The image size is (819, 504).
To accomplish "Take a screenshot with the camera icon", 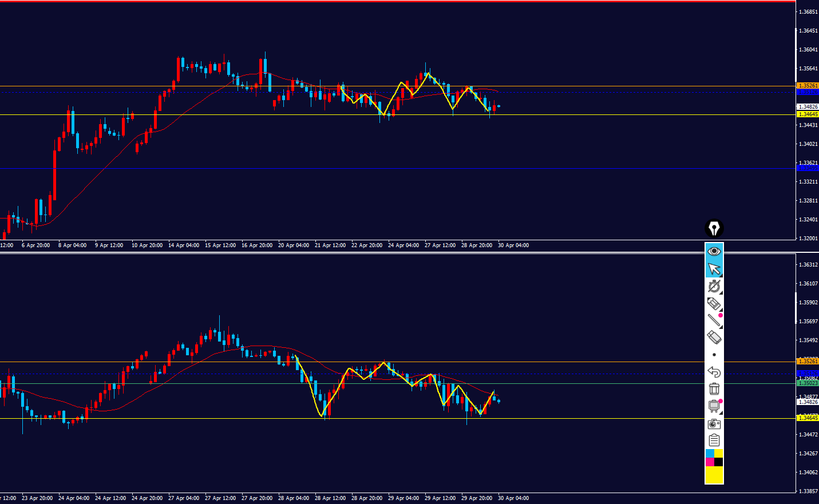I will 714,424.
